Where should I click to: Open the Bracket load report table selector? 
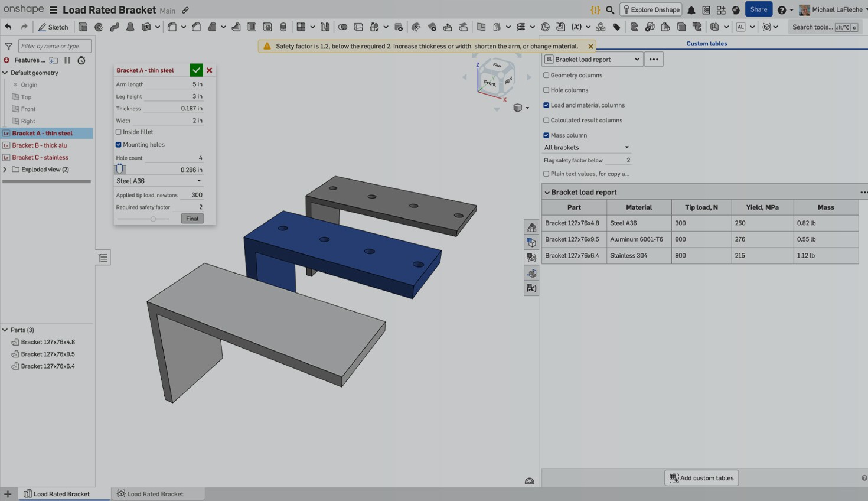592,59
